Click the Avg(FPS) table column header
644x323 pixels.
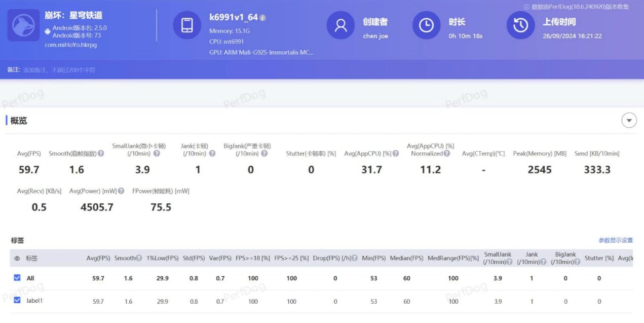98,258
